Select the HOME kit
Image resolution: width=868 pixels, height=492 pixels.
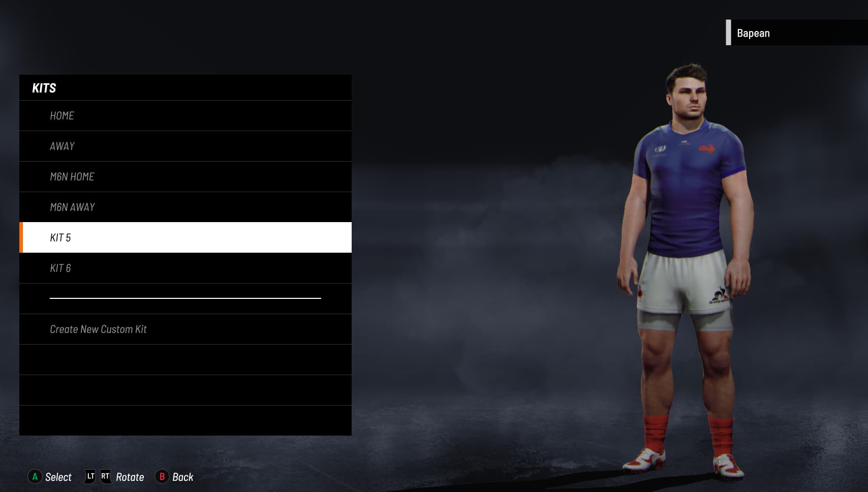185,116
